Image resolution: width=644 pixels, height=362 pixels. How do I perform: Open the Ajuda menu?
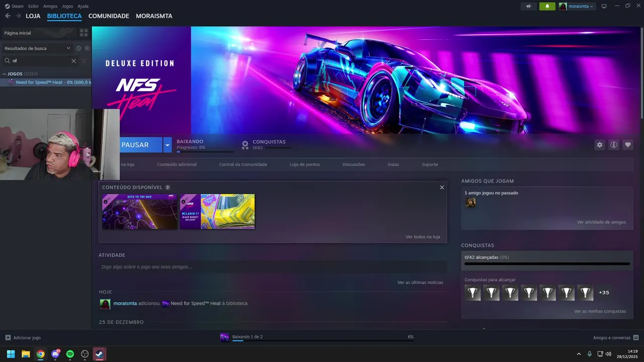[83, 6]
